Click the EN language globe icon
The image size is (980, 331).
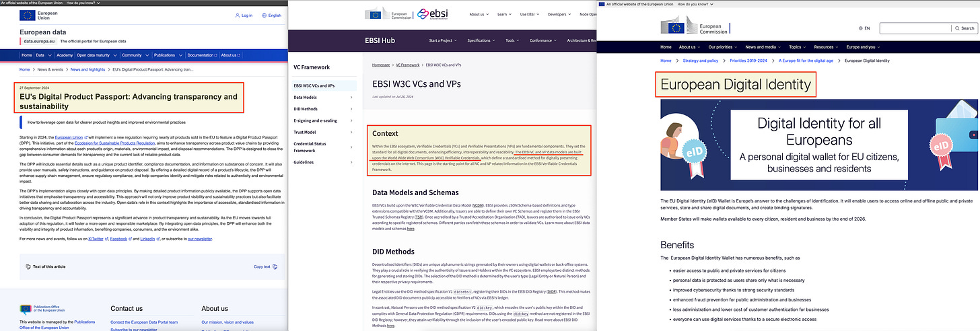pos(861,28)
